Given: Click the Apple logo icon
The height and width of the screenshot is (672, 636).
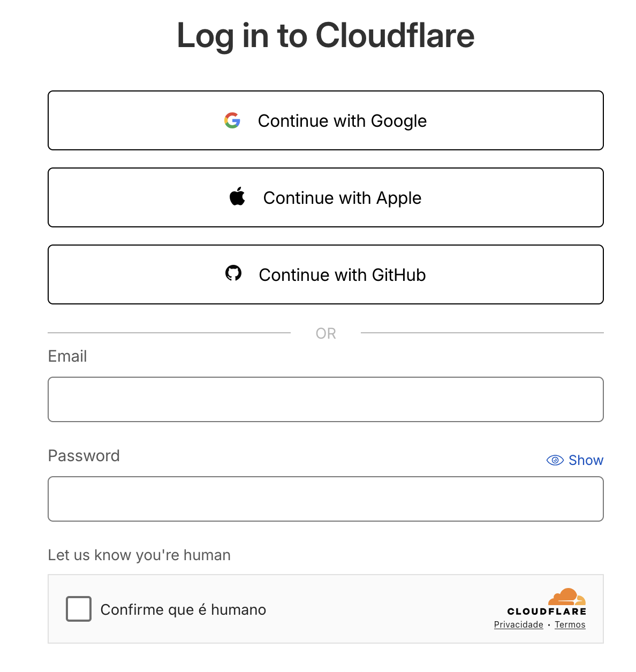Looking at the screenshot, I should click(238, 197).
